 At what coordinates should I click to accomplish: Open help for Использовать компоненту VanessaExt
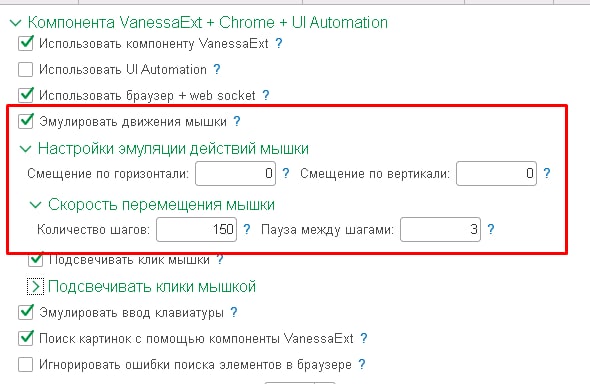[x=278, y=44]
